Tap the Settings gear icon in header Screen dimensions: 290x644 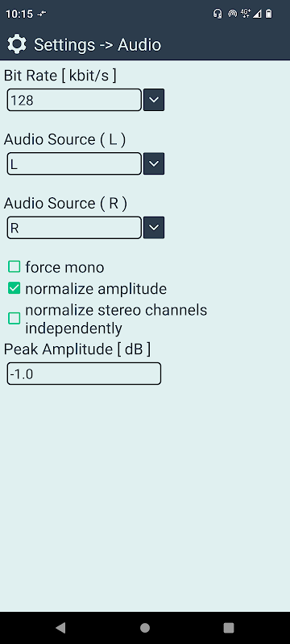click(17, 44)
